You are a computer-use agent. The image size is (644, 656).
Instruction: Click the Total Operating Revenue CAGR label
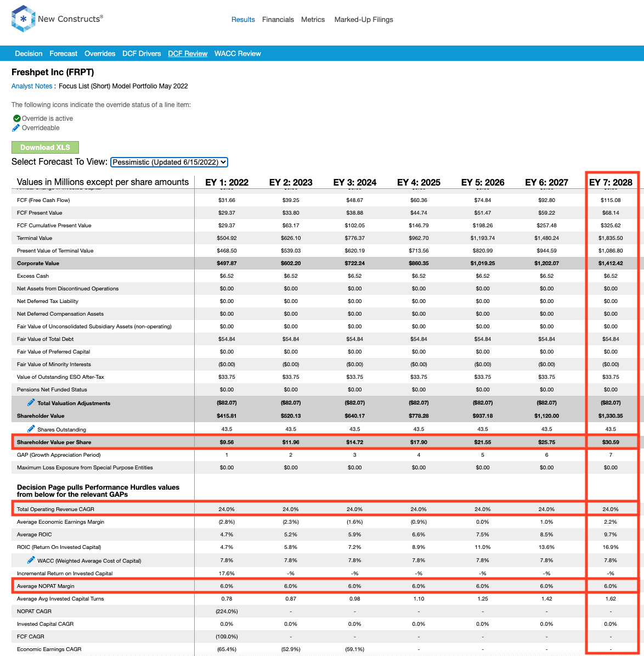point(55,509)
